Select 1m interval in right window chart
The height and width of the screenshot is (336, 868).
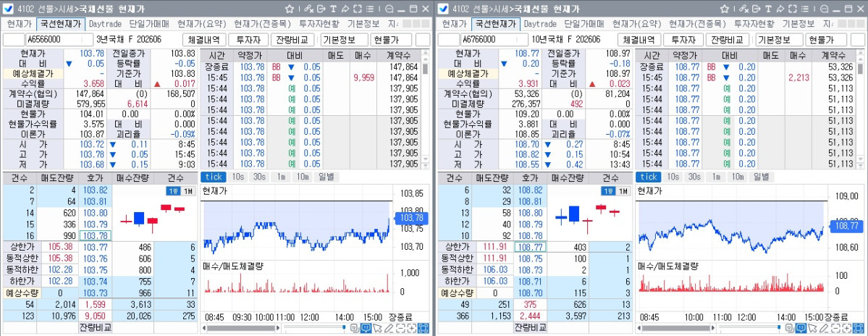click(x=716, y=177)
